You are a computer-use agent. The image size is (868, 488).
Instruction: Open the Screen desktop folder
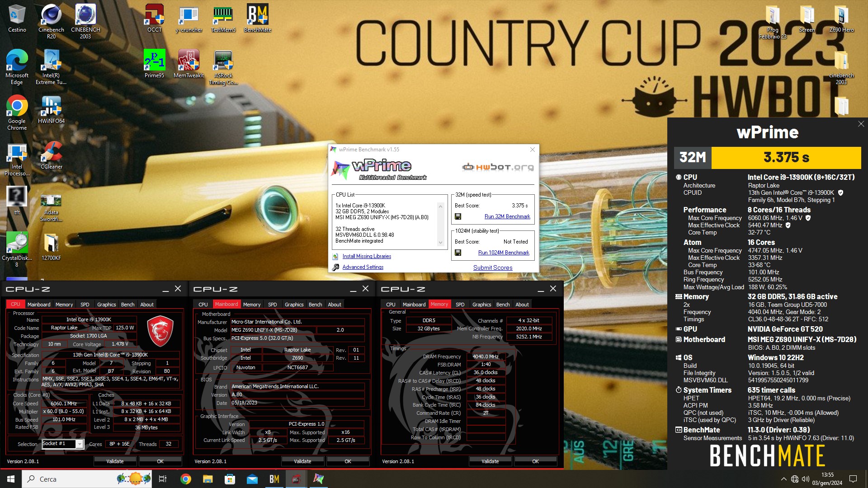[807, 18]
